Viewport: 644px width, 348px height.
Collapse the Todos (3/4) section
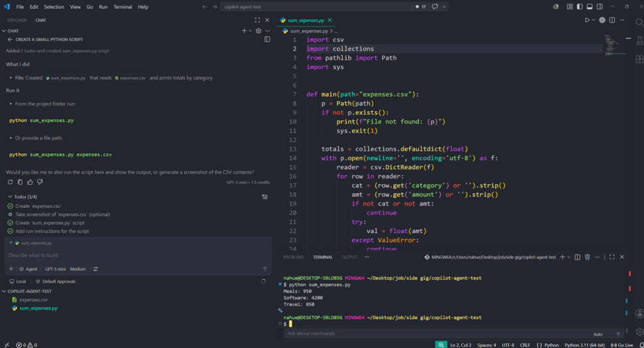(x=10, y=197)
